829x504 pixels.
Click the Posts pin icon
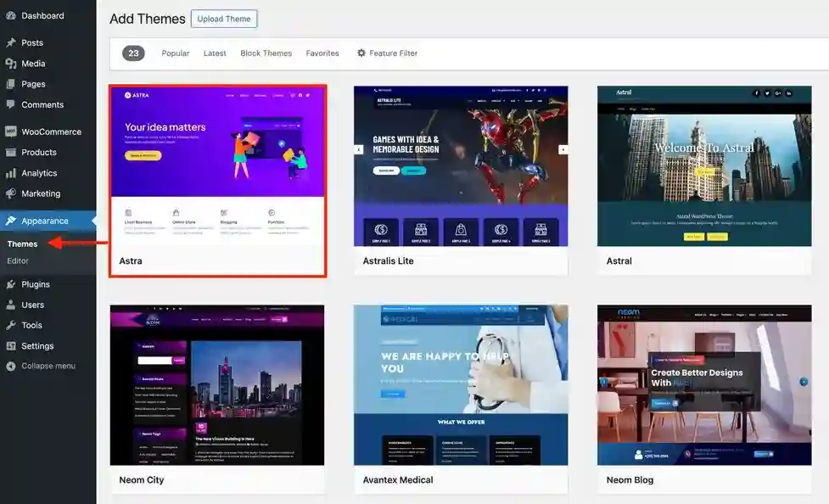10,43
